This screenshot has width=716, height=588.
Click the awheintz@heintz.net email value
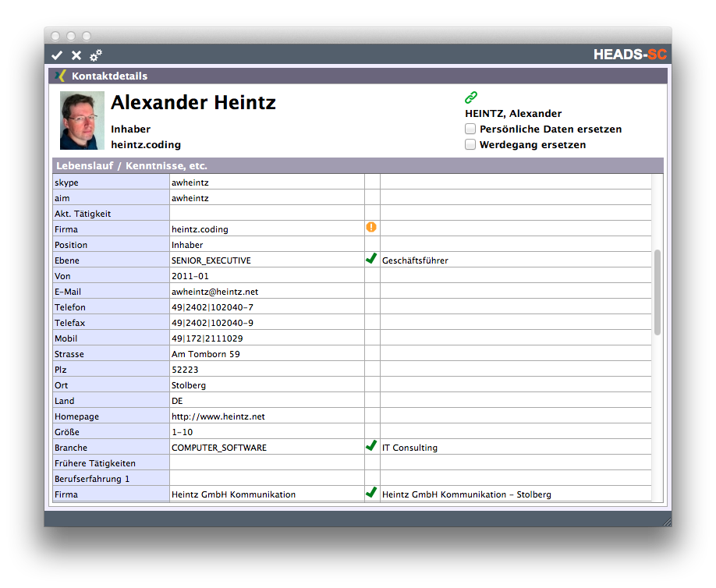[x=214, y=292]
